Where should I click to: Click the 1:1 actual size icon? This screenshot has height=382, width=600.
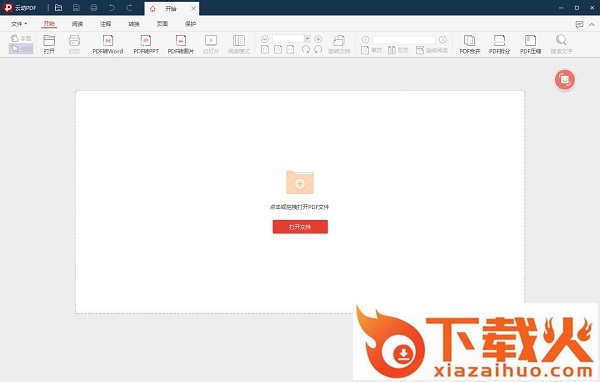pos(265,49)
